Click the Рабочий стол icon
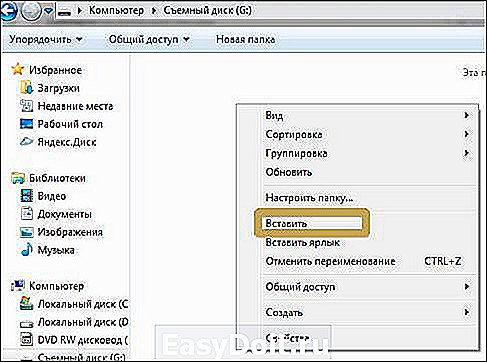The height and width of the screenshot is (362, 487). (x=27, y=124)
